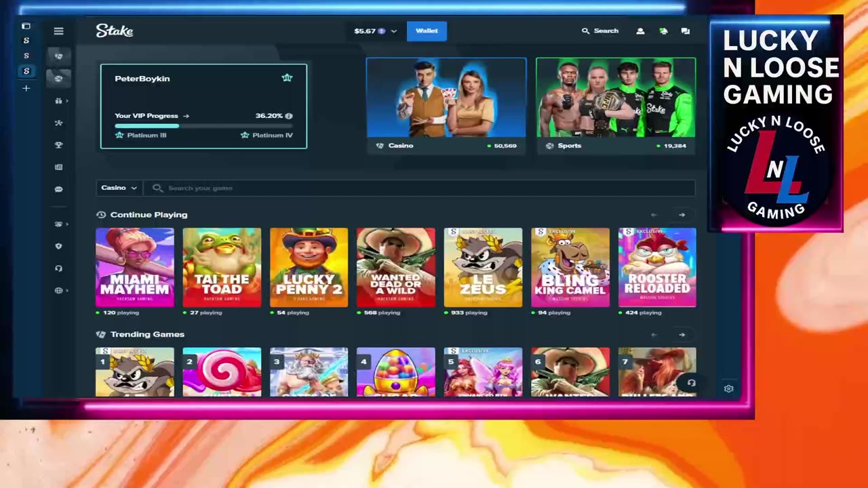Open trending game number 6
868x488 pixels.
click(570, 372)
